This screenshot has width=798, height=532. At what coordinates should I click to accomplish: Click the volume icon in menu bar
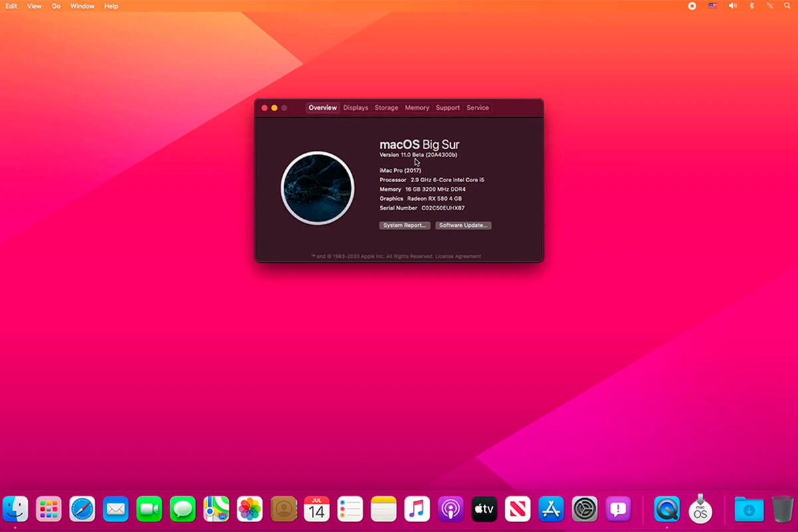733,6
